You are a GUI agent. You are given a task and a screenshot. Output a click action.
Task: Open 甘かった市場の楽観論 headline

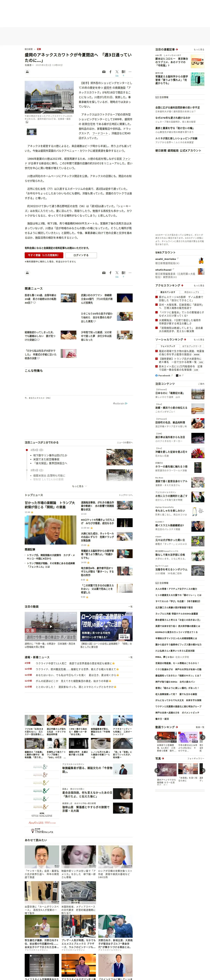[50, 505]
